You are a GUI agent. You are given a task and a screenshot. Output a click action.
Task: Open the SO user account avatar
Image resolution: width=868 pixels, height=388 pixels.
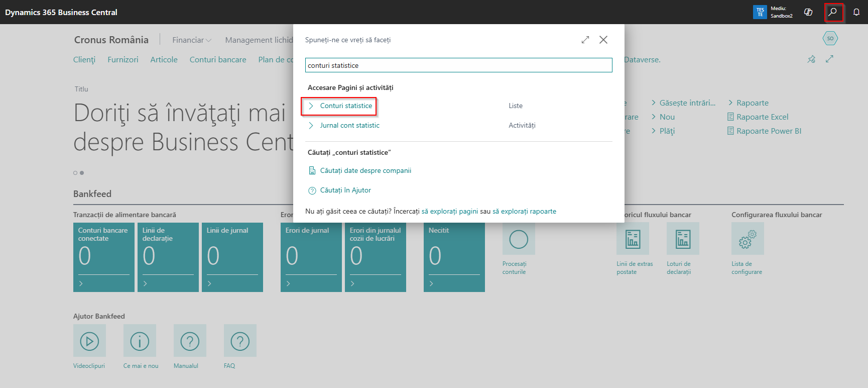tap(830, 38)
